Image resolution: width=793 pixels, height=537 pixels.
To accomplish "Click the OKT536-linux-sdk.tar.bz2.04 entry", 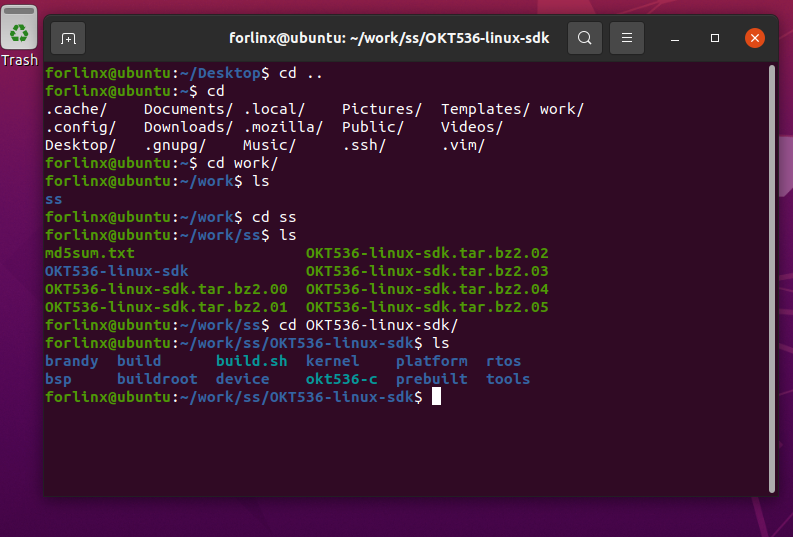I will [x=427, y=289].
